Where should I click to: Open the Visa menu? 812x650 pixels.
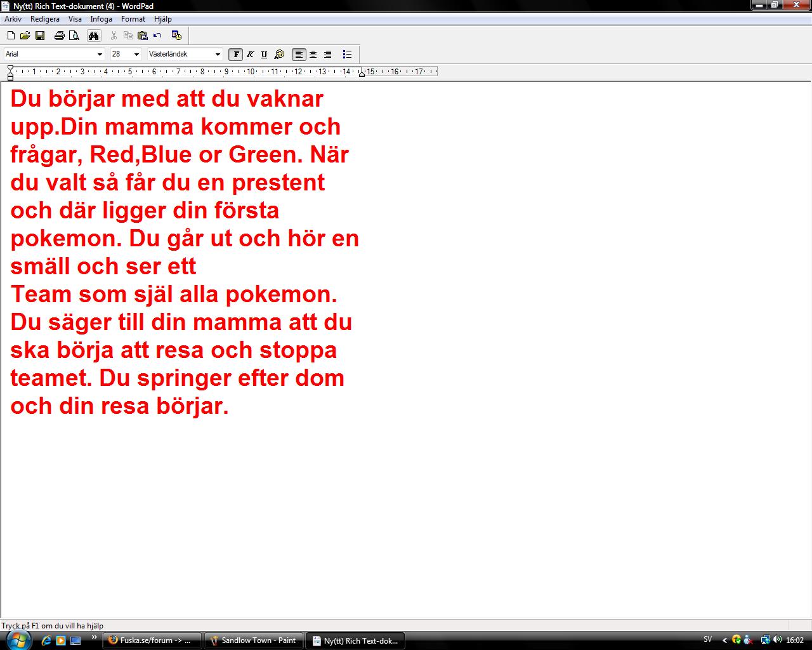(75, 19)
